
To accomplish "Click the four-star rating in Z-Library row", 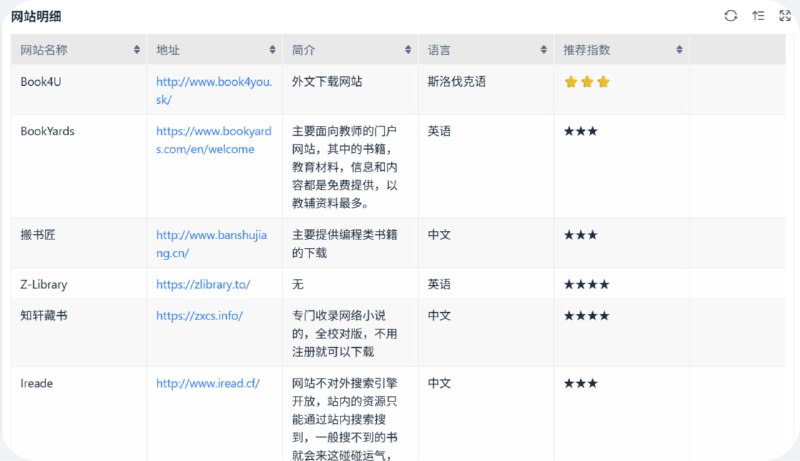I will (x=587, y=284).
